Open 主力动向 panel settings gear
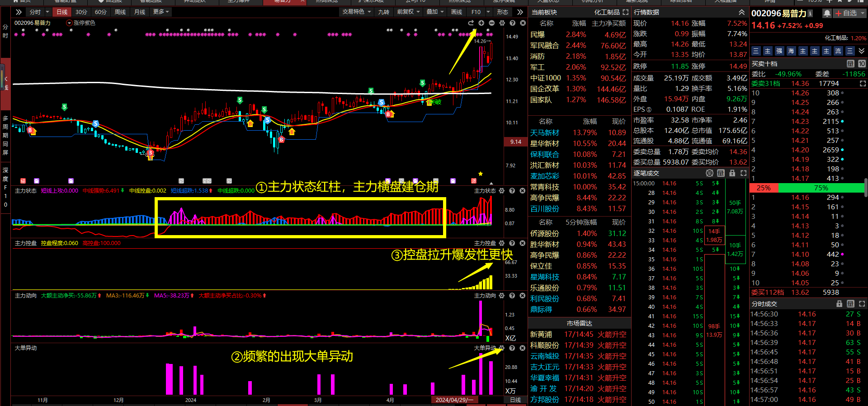 [502, 296]
